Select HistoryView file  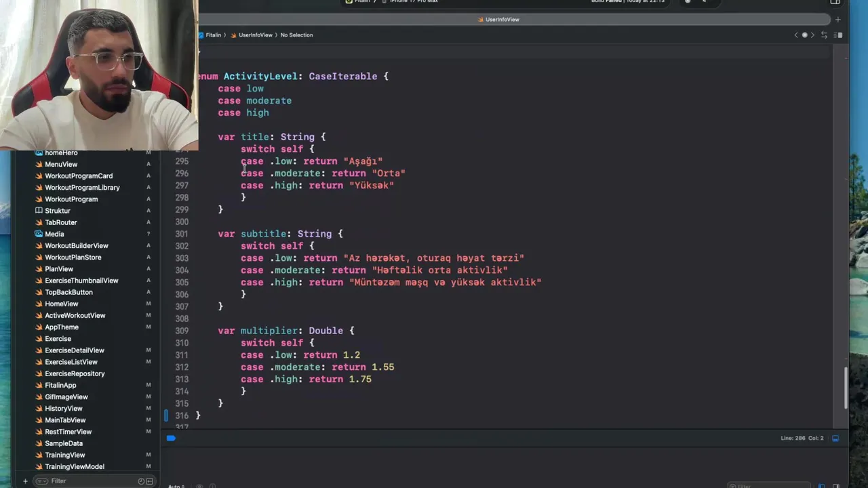click(64, 408)
